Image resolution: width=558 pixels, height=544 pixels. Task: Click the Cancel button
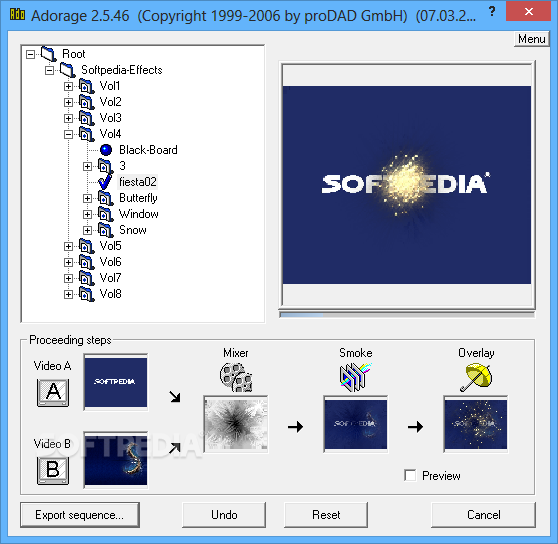(483, 515)
